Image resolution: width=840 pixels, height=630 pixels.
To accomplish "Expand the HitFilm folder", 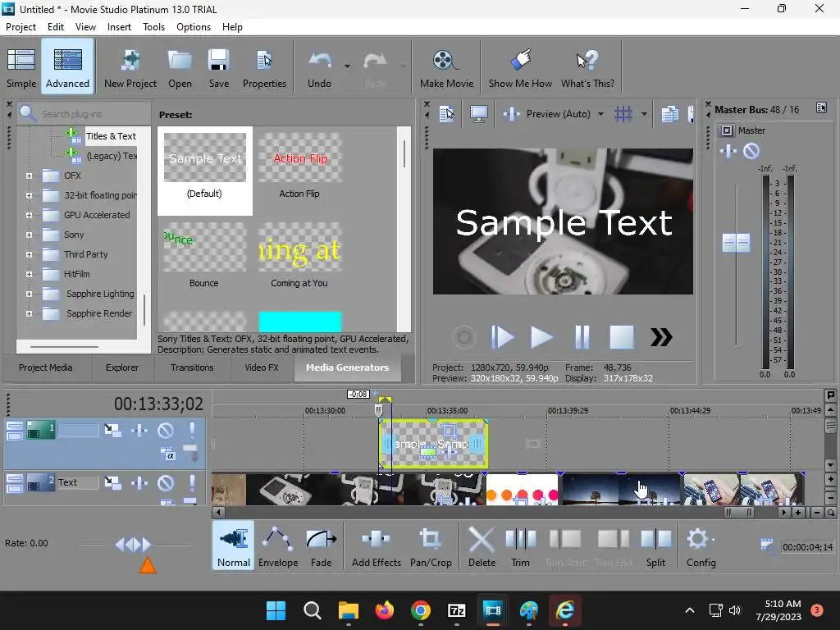I will tap(29, 274).
